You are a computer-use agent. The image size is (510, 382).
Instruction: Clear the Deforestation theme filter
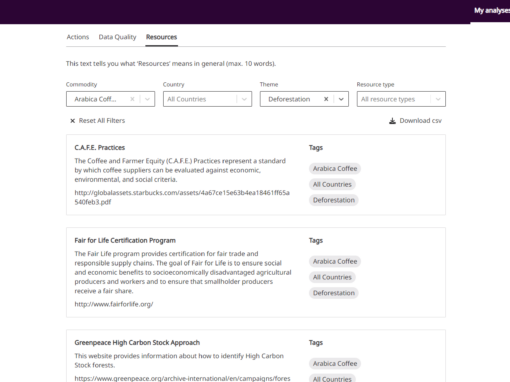point(326,99)
